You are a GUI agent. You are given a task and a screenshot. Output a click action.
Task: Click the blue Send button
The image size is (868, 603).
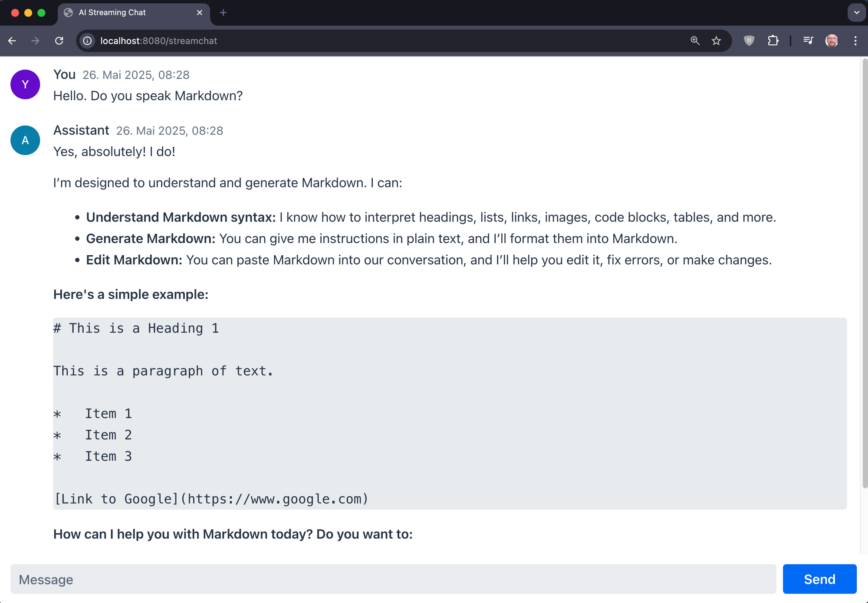click(819, 579)
